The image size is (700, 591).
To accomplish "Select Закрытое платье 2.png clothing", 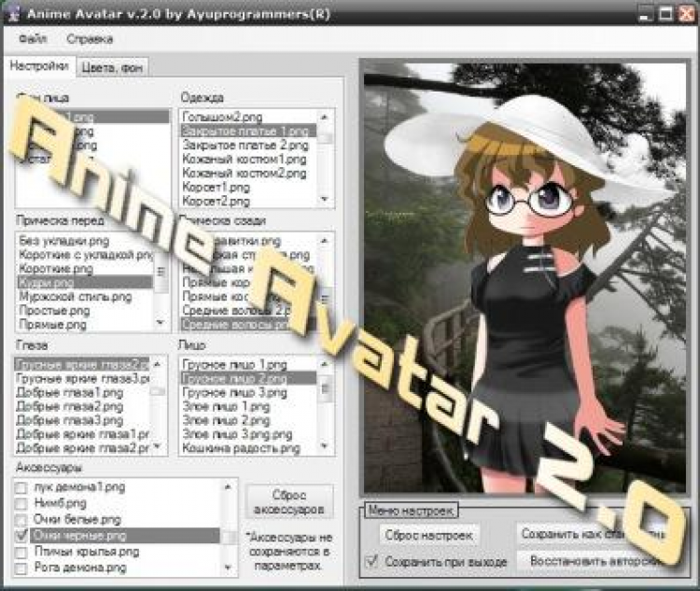I will coord(247,145).
